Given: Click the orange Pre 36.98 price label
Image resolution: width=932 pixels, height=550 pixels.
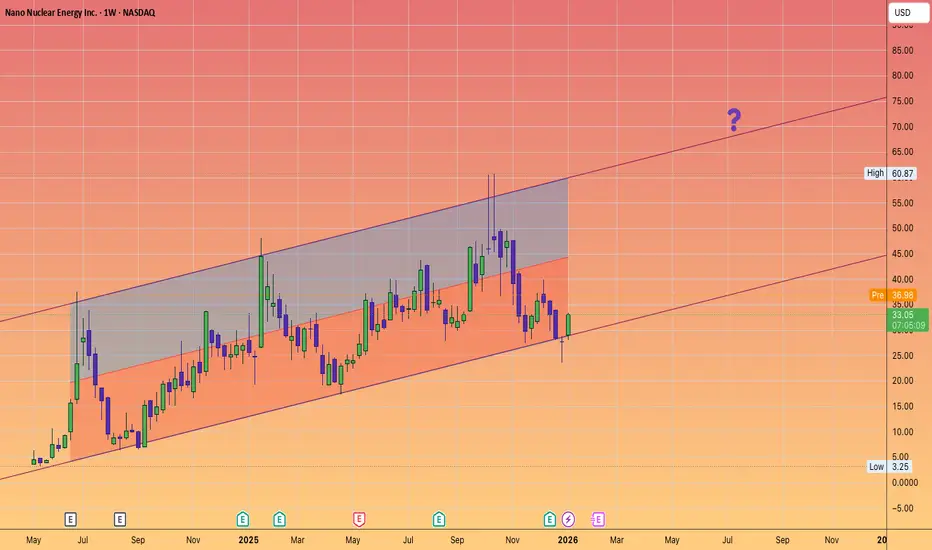Looking at the screenshot, I should [x=892, y=295].
